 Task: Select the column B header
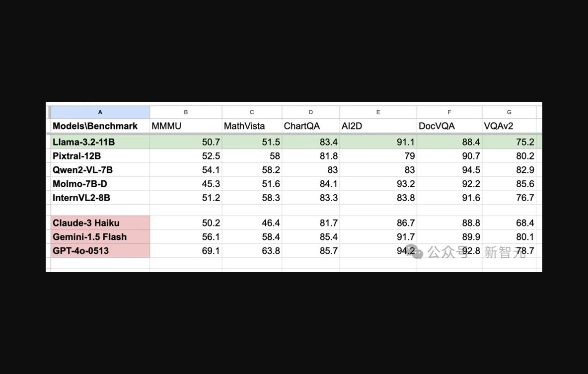click(x=186, y=112)
